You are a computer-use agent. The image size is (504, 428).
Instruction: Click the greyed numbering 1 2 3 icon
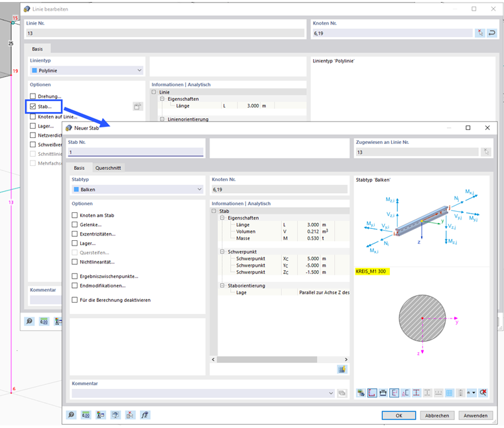coord(438,393)
